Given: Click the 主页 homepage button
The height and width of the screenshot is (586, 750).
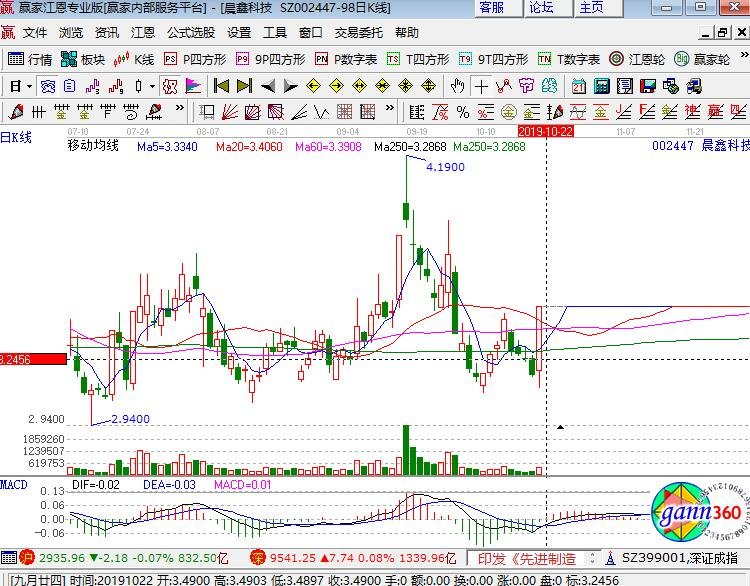Looking at the screenshot, I should (x=598, y=8).
